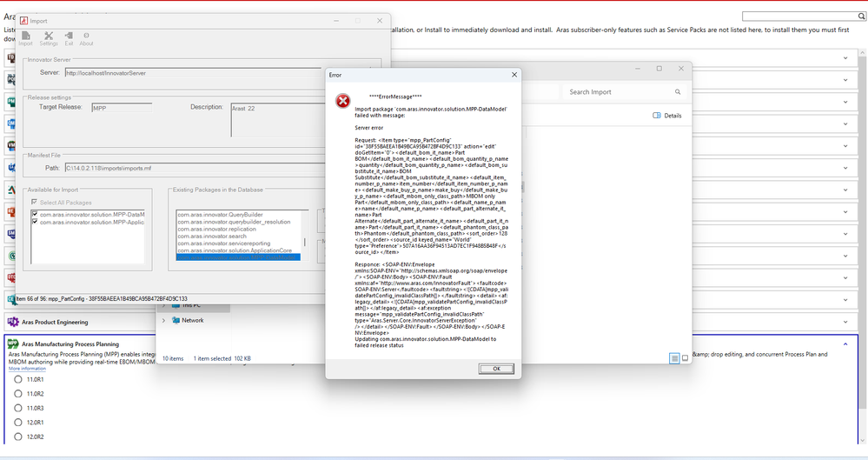Click the Import toolbar icon
The width and height of the screenshot is (868, 460).
pyautogui.click(x=26, y=37)
